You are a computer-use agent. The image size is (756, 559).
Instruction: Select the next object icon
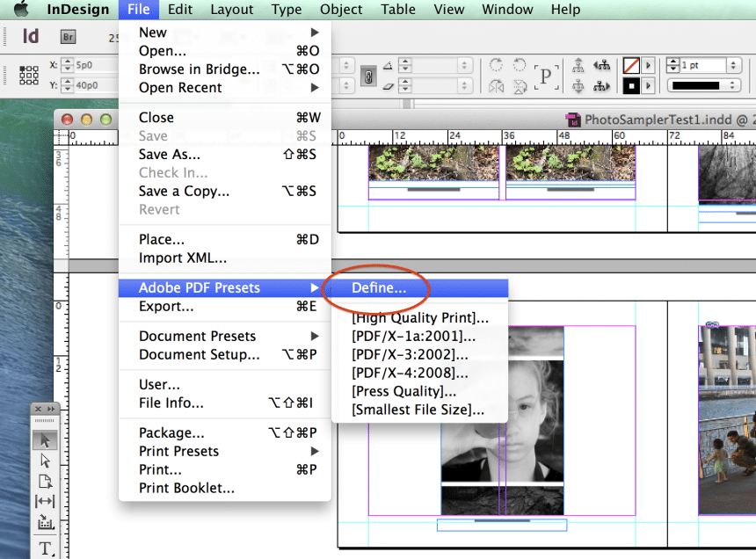pyautogui.click(x=601, y=86)
